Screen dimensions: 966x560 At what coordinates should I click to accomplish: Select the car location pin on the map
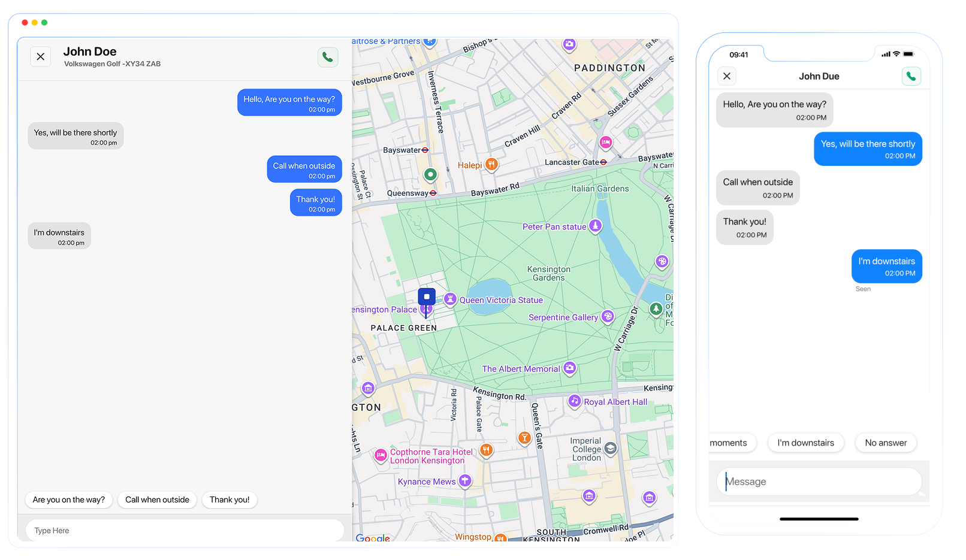coord(427,296)
